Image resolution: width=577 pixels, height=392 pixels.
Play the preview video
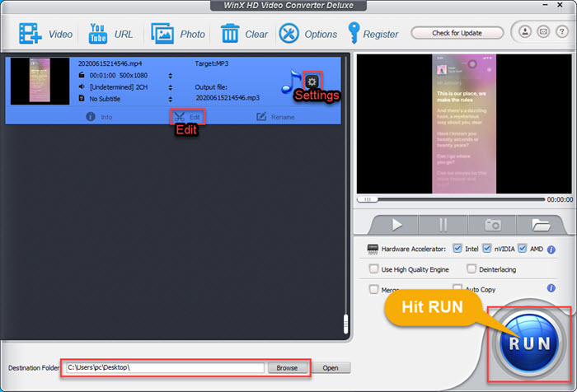[x=396, y=225]
